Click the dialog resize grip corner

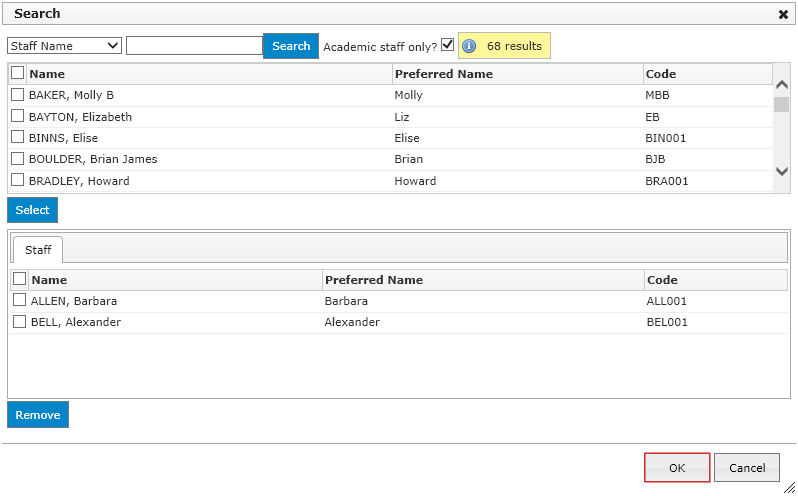pyautogui.click(x=789, y=487)
